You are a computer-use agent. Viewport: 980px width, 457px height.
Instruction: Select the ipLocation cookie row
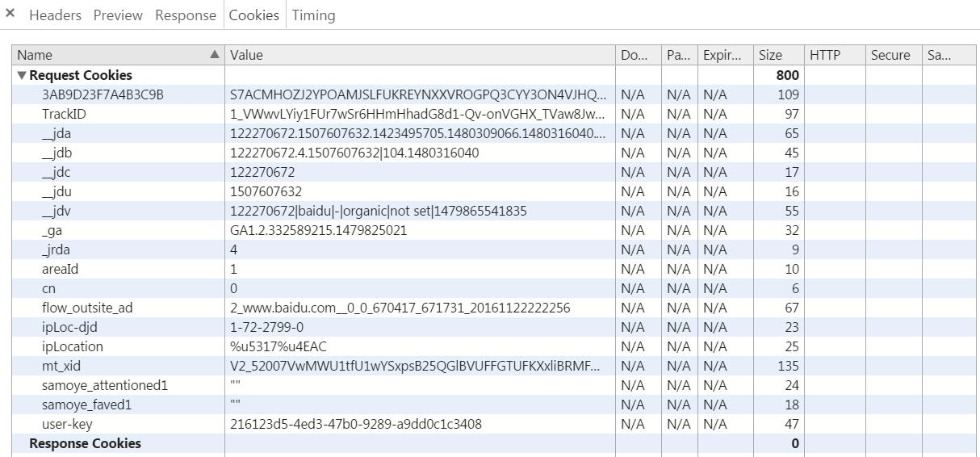pyautogui.click(x=73, y=346)
